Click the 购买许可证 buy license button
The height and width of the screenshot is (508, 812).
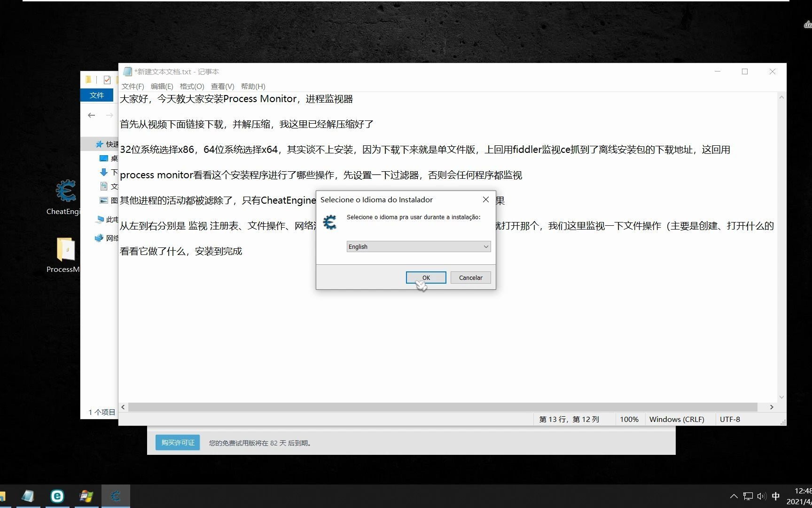pos(178,443)
